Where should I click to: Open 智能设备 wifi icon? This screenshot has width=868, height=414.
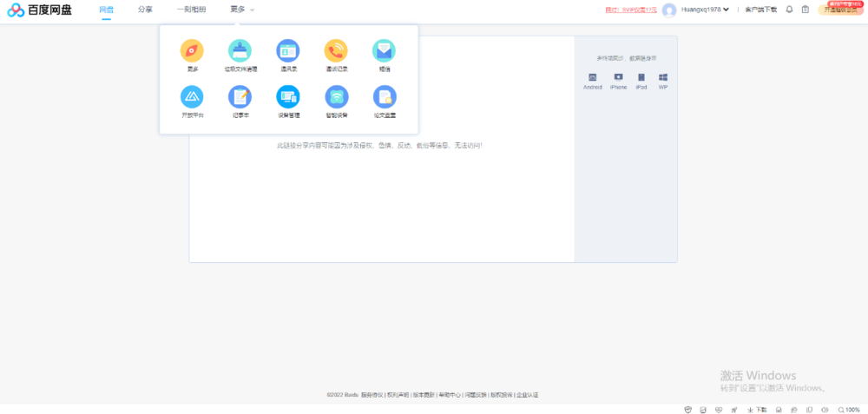click(337, 97)
